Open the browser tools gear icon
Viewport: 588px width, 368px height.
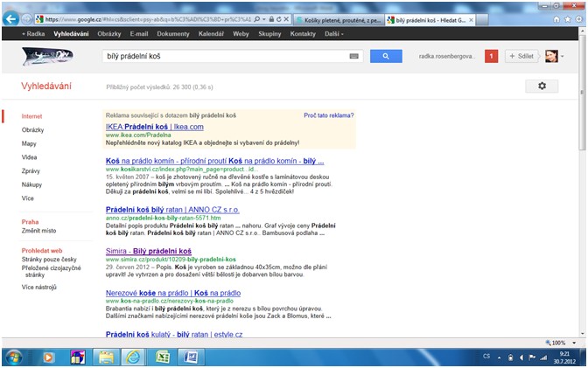pos(579,19)
